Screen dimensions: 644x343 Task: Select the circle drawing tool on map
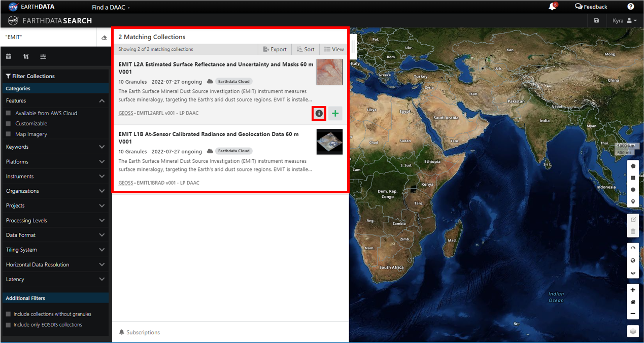point(633,190)
